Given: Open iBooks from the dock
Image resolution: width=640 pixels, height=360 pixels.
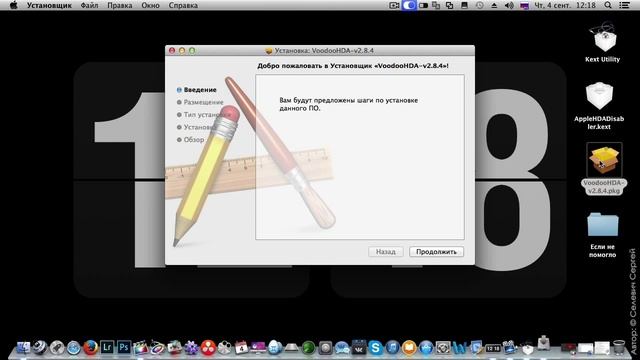Looking at the screenshot, I should coord(409,348).
